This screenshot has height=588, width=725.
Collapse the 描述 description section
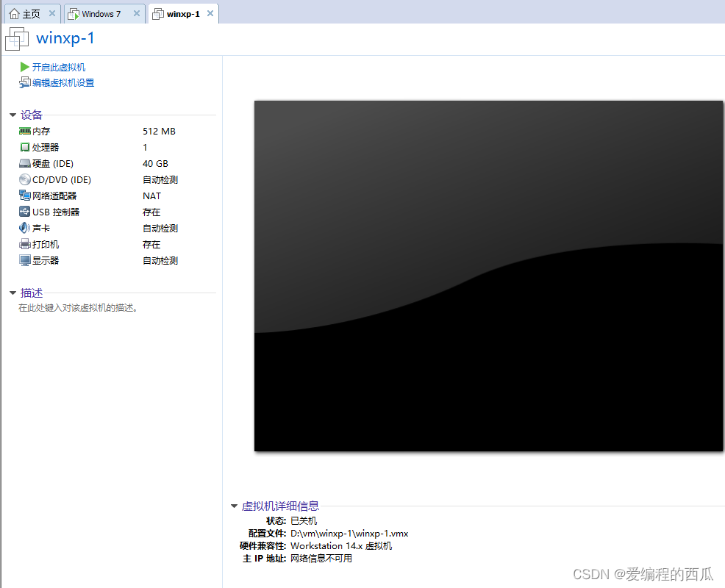point(13,293)
